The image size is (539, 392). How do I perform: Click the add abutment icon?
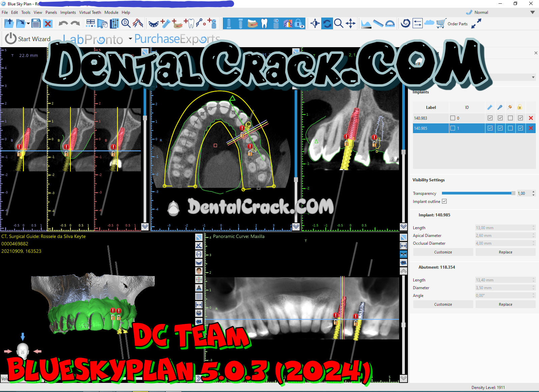(212, 23)
